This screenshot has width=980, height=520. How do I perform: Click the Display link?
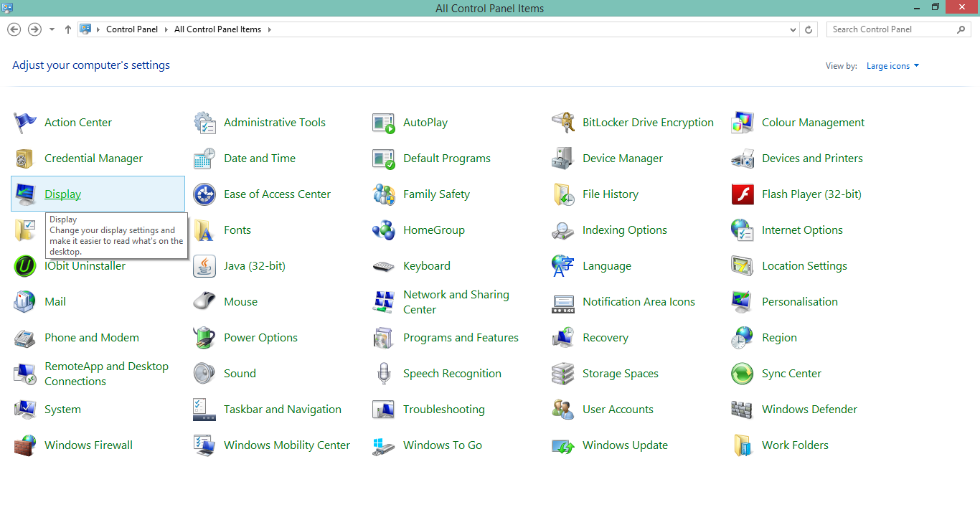(x=63, y=194)
